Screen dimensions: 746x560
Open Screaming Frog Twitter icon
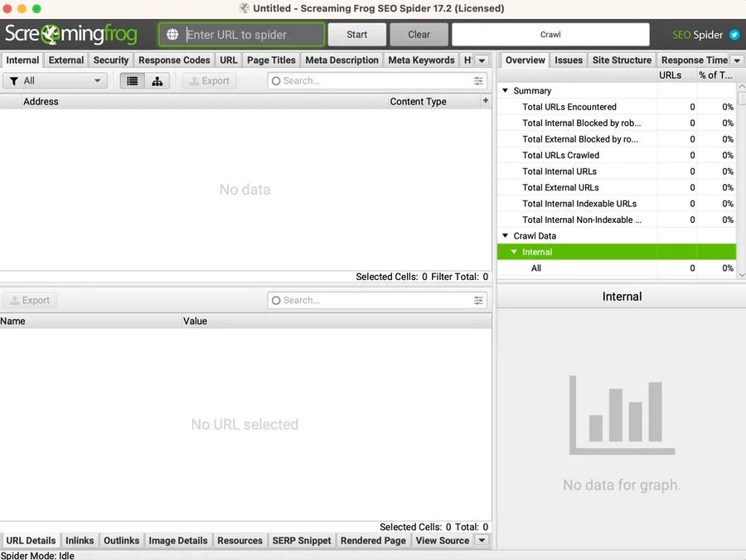734,35
